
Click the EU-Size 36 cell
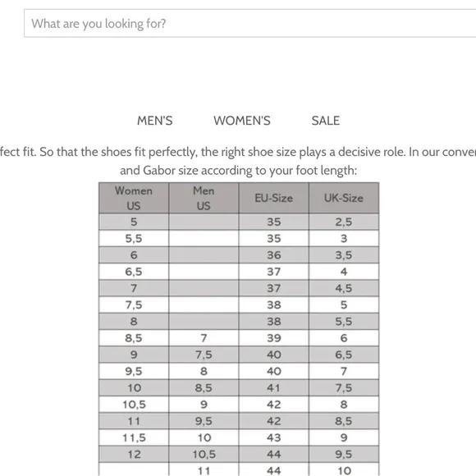274,255
